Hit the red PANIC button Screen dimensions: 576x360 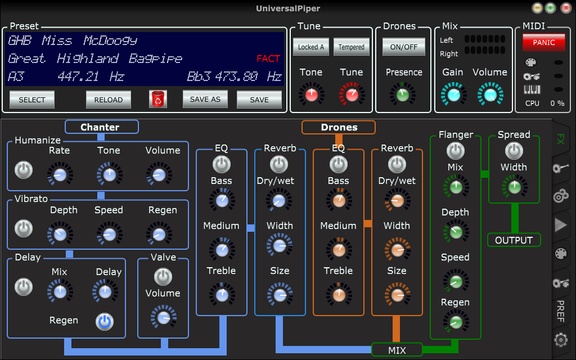pos(544,42)
